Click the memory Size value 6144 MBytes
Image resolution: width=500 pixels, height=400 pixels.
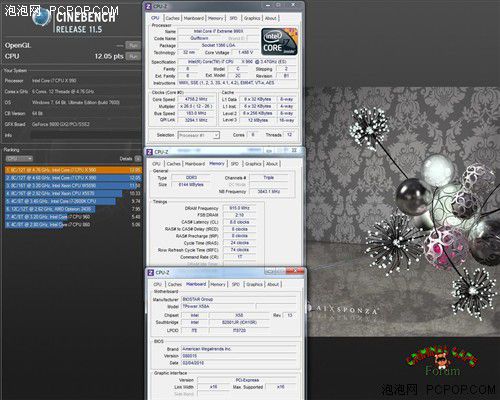point(191,185)
